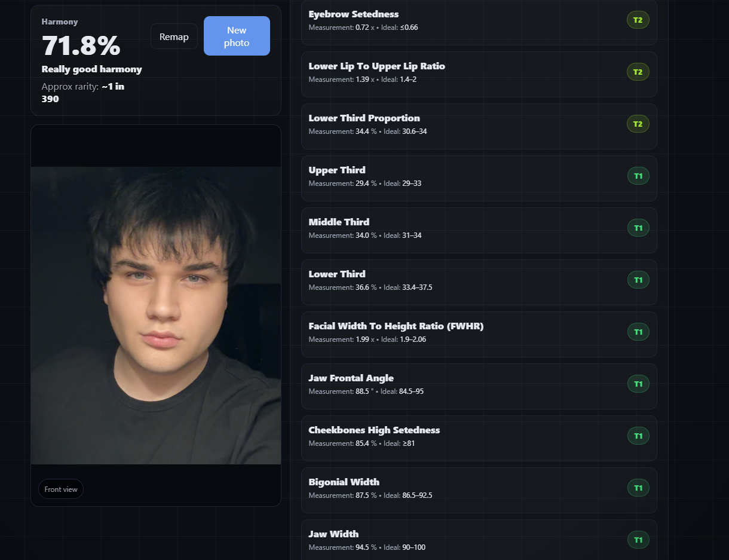This screenshot has height=560, width=729.
Task: Open the uploaded face photo
Action: coord(155,315)
